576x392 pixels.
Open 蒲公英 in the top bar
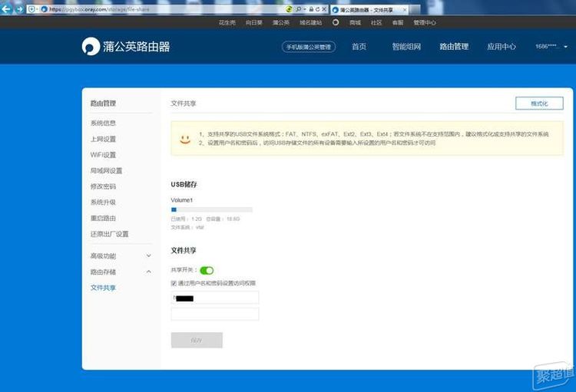click(280, 23)
